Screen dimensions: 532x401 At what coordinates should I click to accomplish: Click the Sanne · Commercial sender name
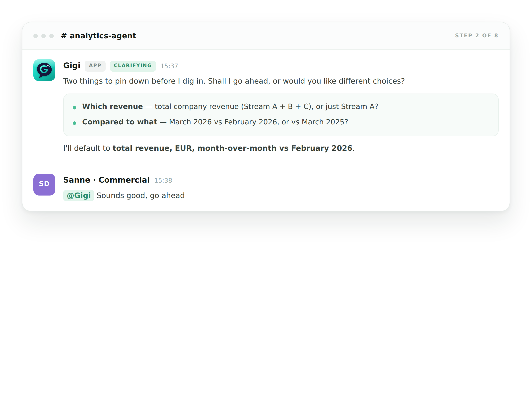106,180
